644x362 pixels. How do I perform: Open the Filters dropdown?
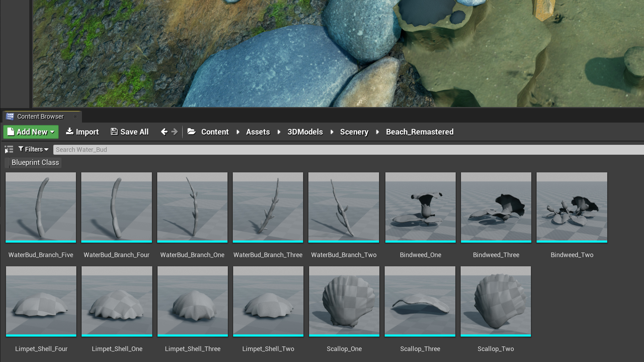[34, 149]
